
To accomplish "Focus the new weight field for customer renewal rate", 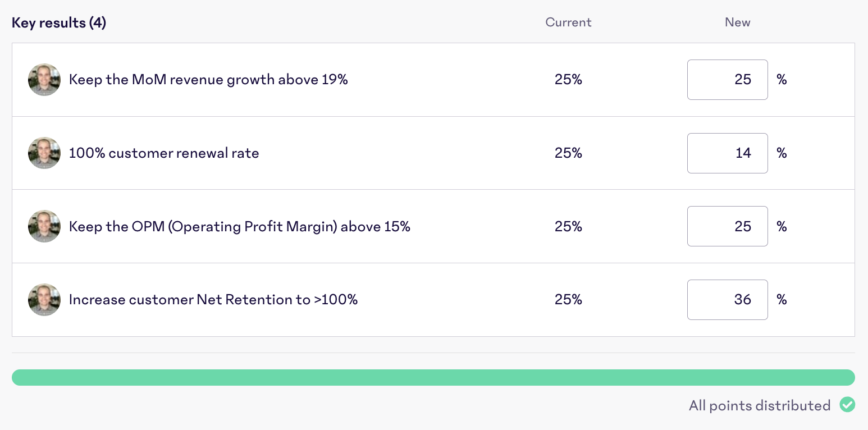I will [727, 153].
